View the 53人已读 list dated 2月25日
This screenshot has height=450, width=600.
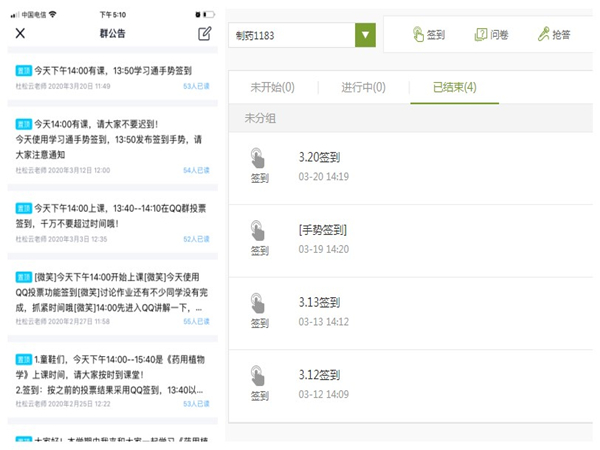click(196, 404)
